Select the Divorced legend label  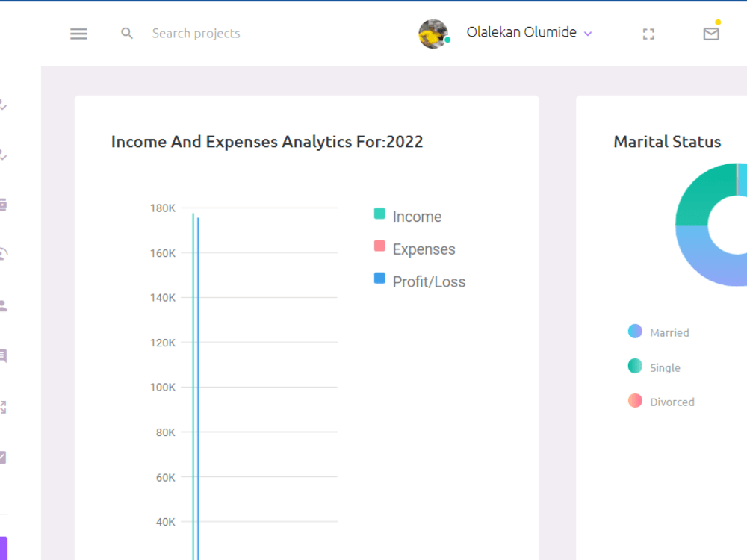[x=672, y=402]
